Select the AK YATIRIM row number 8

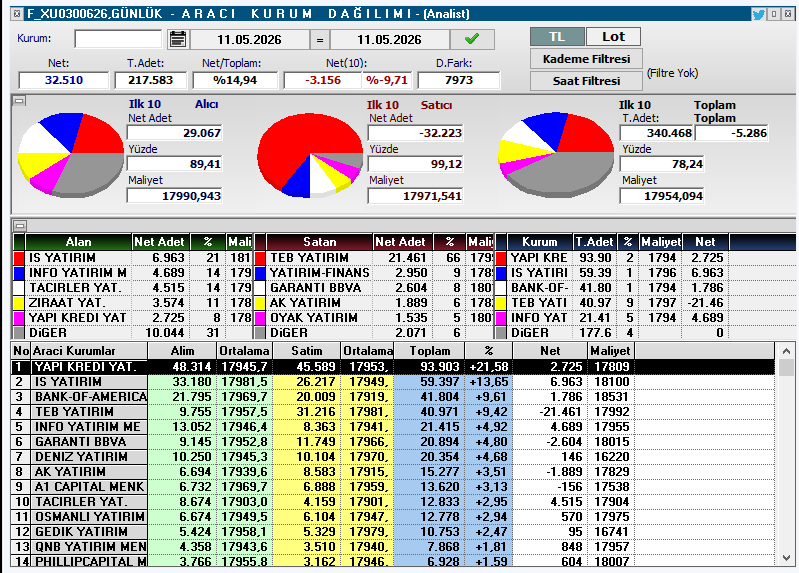pyautogui.click(x=392, y=472)
